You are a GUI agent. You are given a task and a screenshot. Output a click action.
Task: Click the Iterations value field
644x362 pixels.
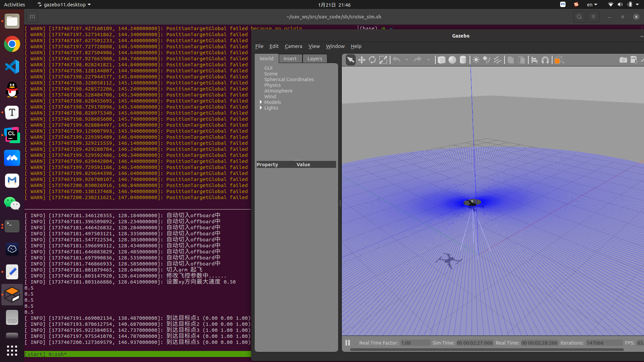[x=604, y=343]
